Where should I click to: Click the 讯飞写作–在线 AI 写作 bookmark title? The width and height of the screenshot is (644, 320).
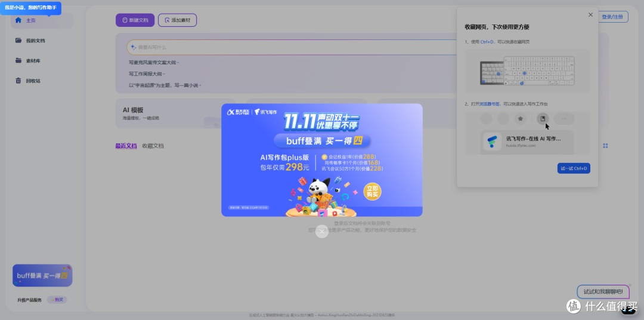click(x=534, y=139)
